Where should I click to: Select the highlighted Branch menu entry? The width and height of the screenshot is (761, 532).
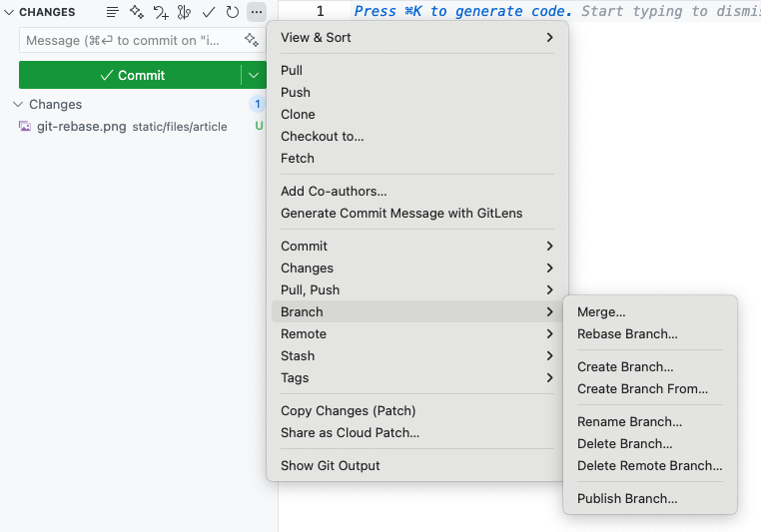tap(417, 311)
